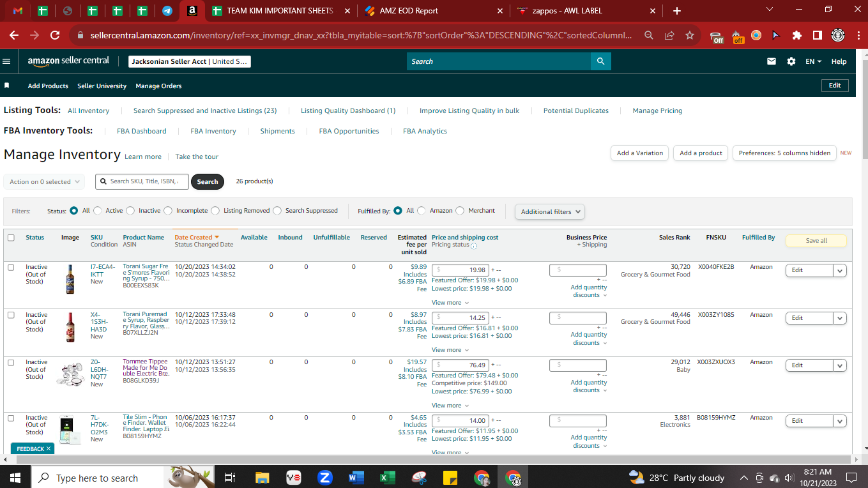Check the select-all header checkbox

point(11,238)
